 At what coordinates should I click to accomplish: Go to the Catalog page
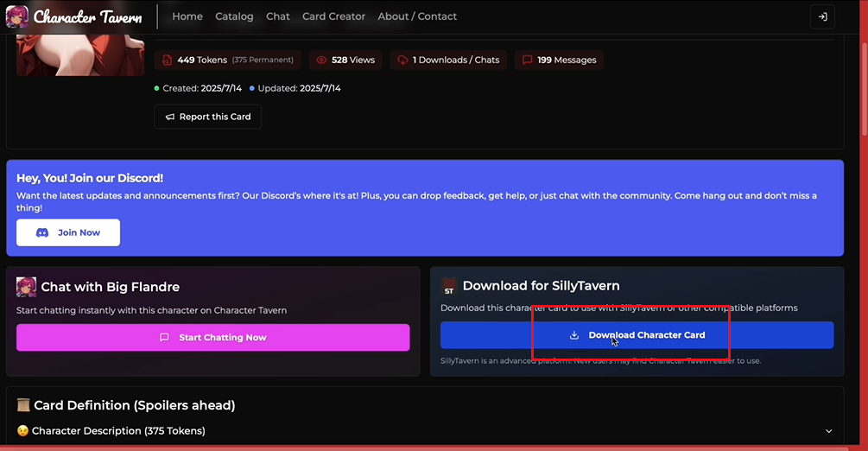coord(234,16)
